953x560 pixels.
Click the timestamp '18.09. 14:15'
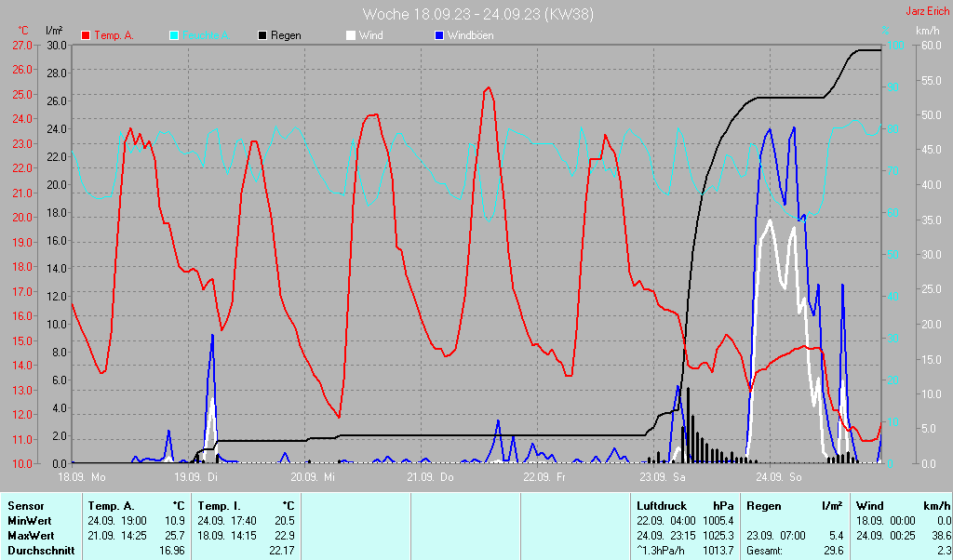[x=227, y=537]
